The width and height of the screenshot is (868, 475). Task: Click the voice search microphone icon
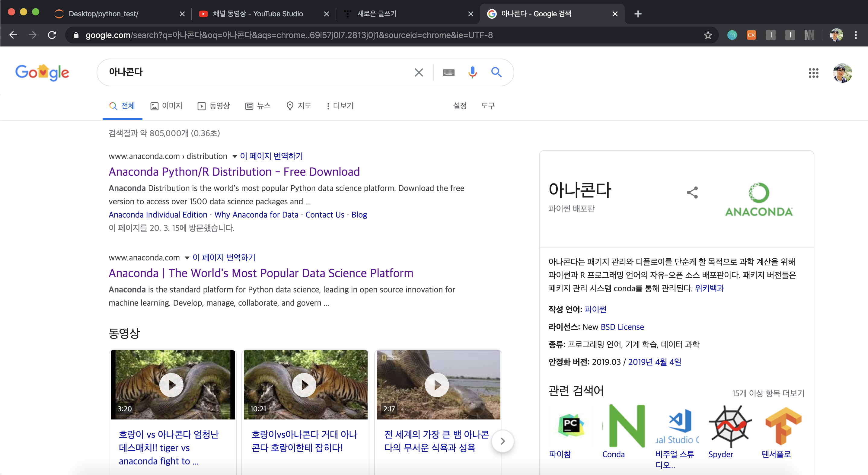pos(472,72)
